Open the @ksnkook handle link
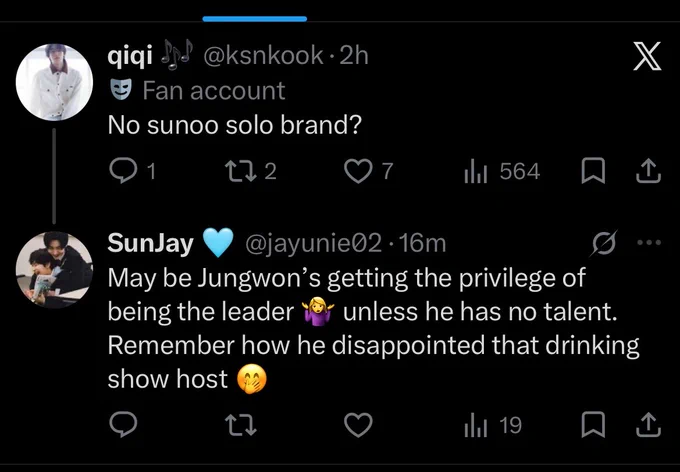680x472 pixels. (263, 56)
